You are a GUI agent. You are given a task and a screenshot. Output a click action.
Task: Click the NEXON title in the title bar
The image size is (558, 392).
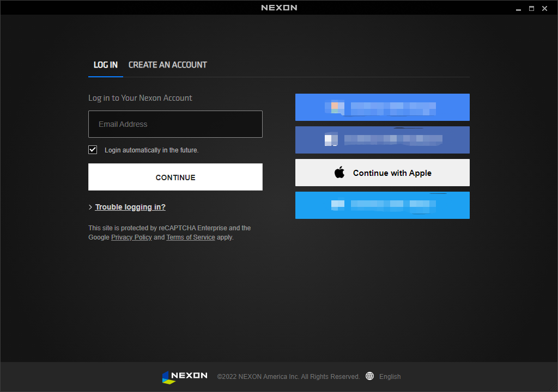pyautogui.click(x=279, y=8)
